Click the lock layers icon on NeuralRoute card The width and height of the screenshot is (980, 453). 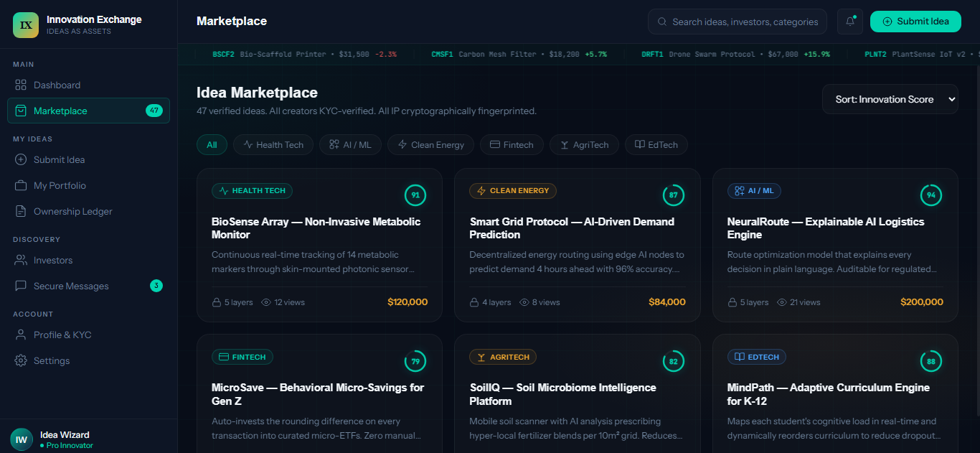732,302
